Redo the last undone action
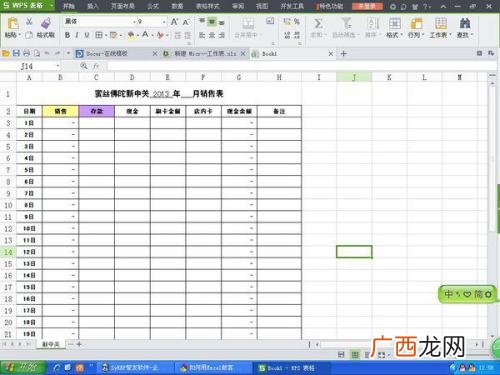 tap(57, 53)
